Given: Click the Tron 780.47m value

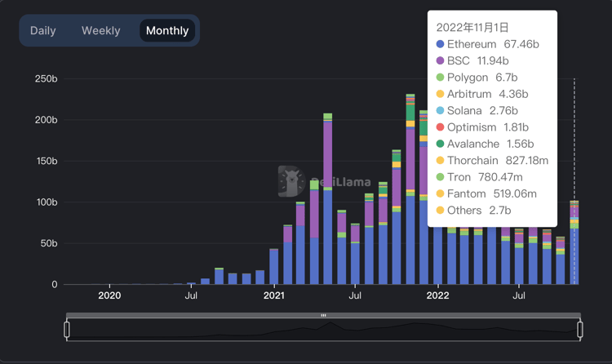Looking at the screenshot, I should (x=500, y=177).
